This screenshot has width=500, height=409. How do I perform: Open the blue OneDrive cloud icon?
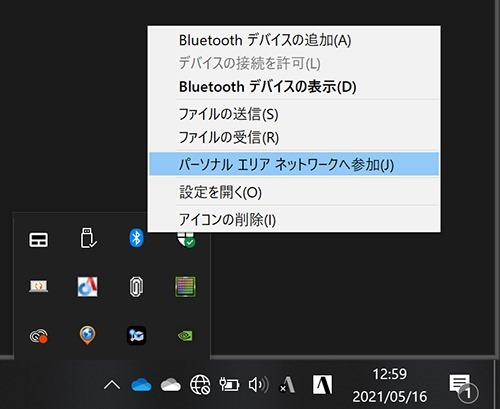[x=141, y=385]
